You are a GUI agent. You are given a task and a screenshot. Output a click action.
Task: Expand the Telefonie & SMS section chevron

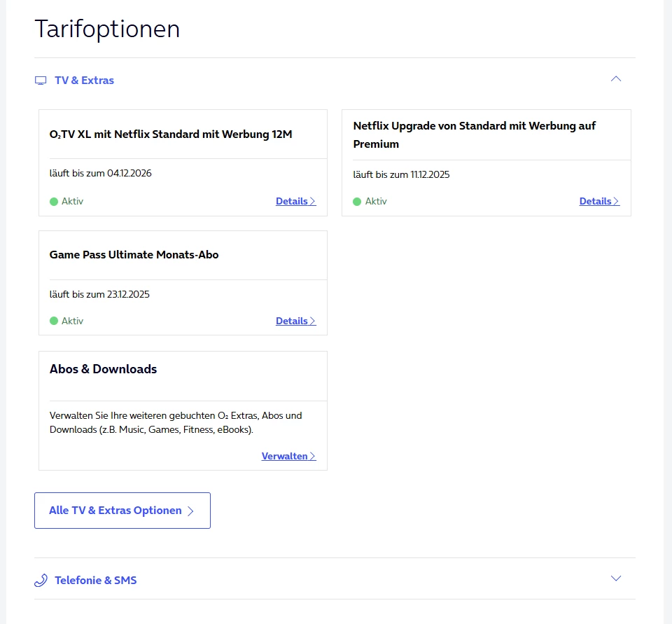[616, 578]
